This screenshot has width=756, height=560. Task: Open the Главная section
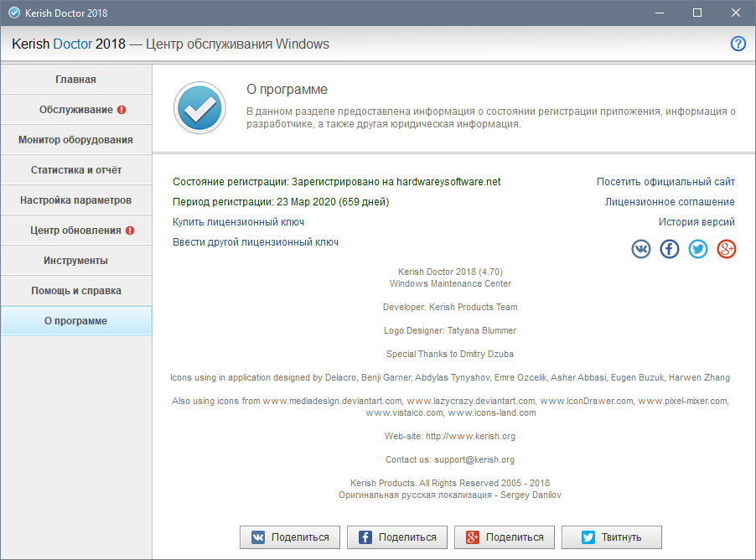coord(76,80)
